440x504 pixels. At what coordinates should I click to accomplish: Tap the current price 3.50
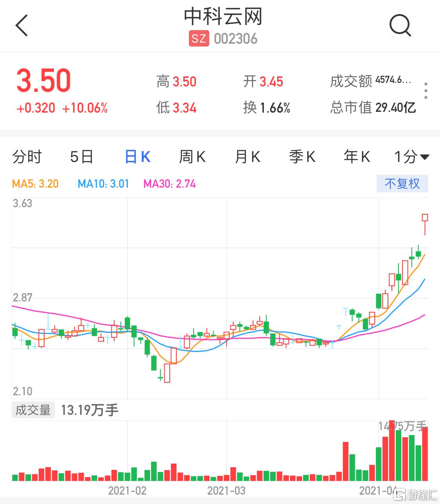pos(43,81)
